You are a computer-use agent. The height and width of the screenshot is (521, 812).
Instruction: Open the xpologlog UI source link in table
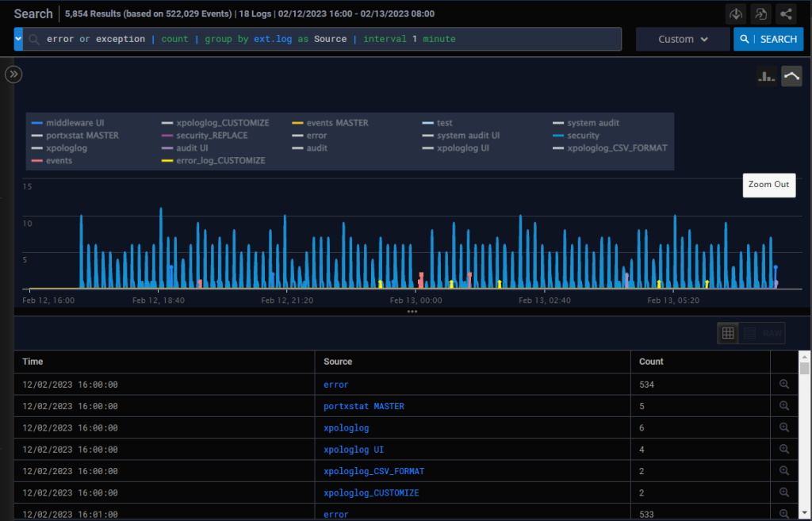pyautogui.click(x=354, y=450)
